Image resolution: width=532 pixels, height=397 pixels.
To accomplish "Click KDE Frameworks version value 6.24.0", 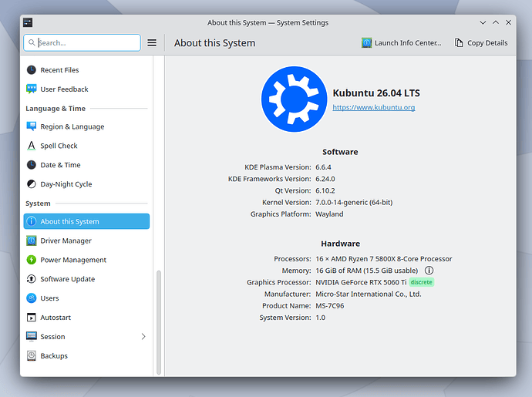I will coord(325,179).
